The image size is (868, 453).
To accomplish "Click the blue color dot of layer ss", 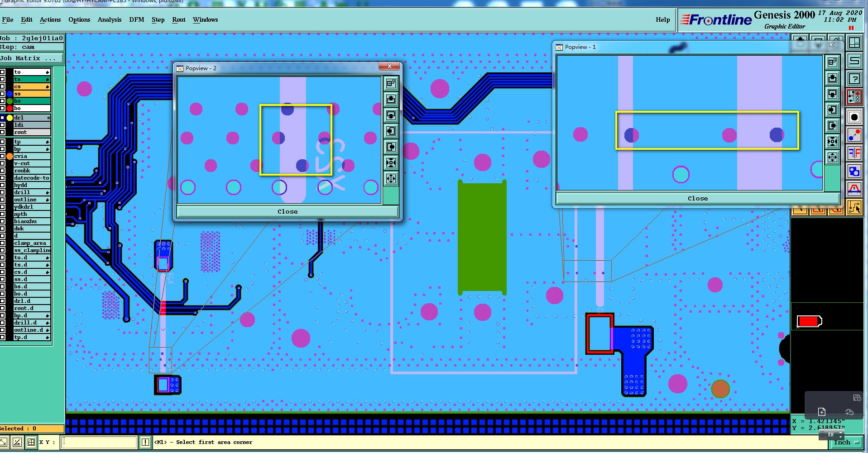I will click(x=10, y=94).
